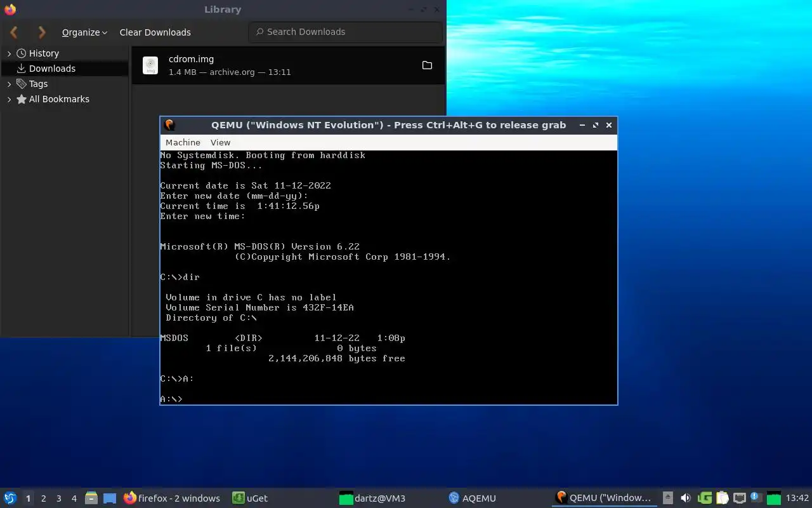Image resolution: width=812 pixels, height=508 pixels.
Task: Switch to the uGet taskbar window
Action: [250, 498]
